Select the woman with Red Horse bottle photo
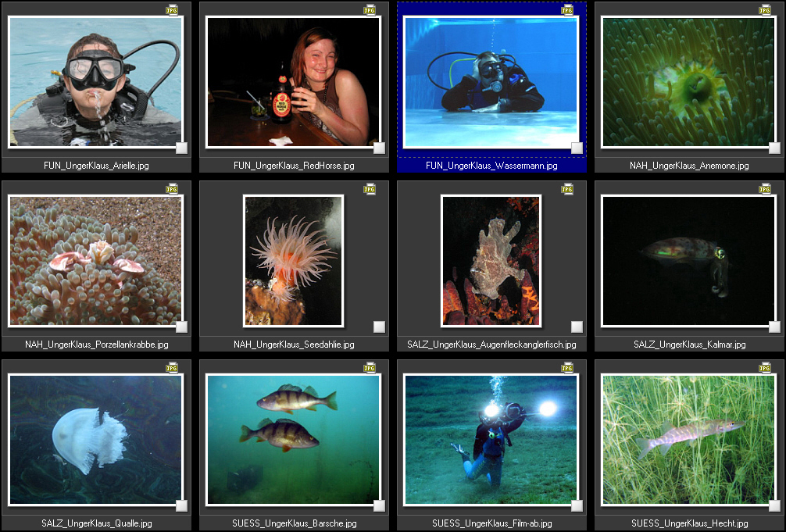 coord(293,82)
